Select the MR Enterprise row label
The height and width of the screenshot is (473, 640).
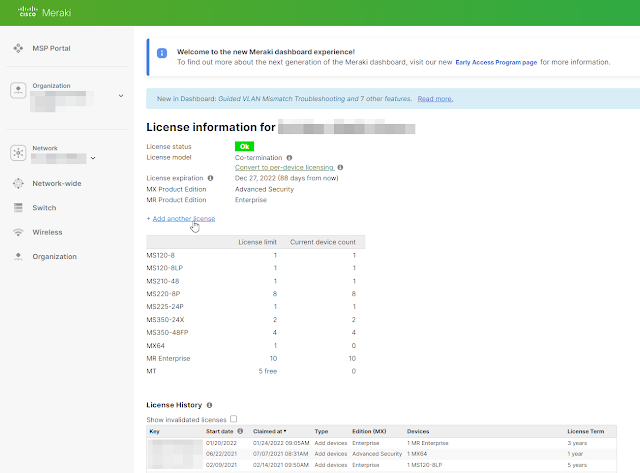[168, 358]
